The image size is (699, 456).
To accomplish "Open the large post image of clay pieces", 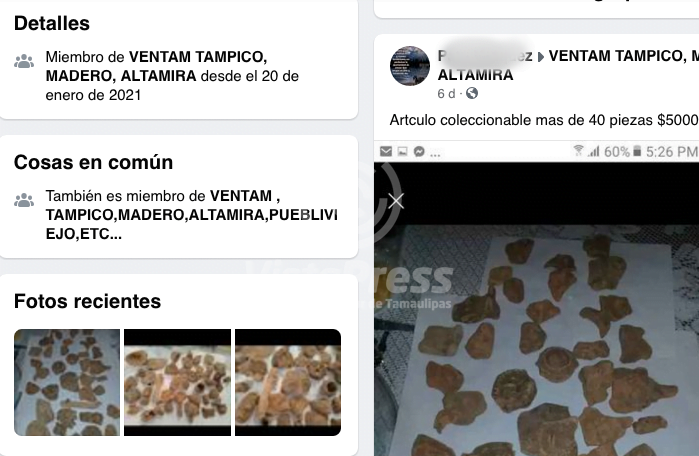I will (537, 341).
